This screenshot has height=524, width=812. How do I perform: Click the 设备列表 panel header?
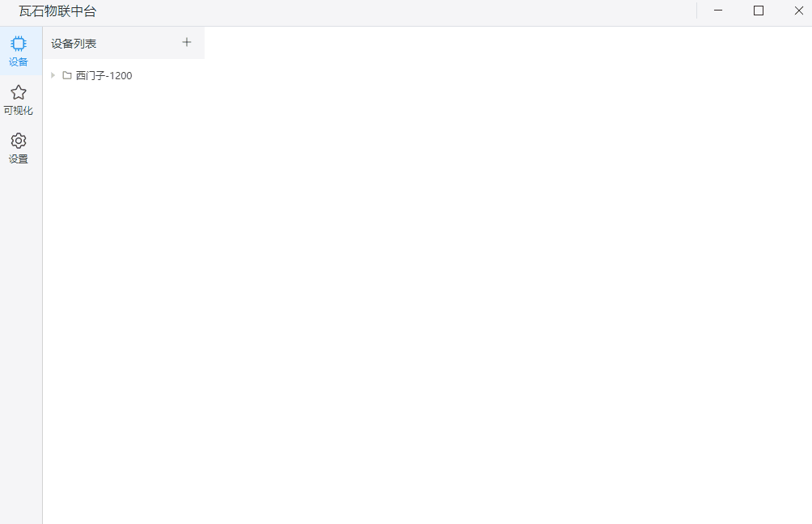pos(74,44)
